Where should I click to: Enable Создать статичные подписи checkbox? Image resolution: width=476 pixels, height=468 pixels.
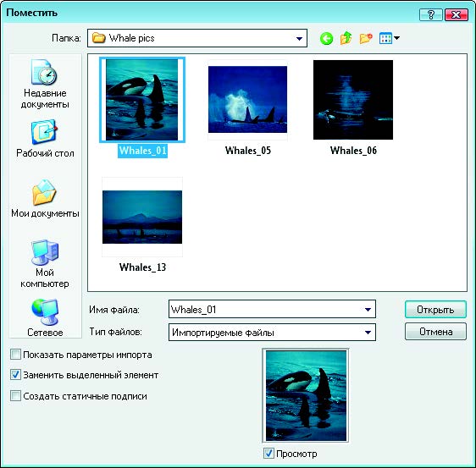(x=15, y=395)
